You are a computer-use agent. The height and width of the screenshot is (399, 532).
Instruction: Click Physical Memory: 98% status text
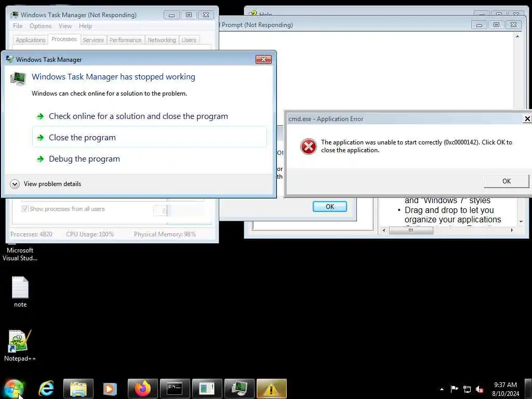tap(165, 234)
